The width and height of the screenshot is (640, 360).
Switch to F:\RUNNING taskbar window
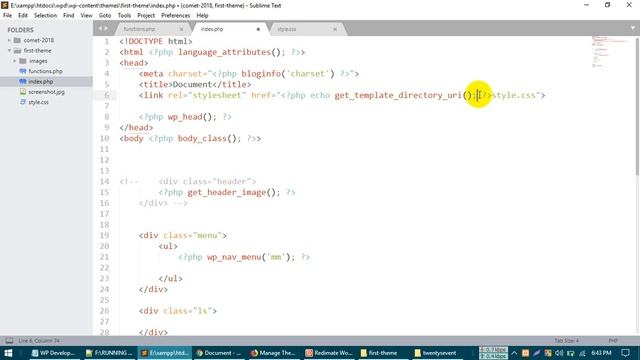(109, 353)
